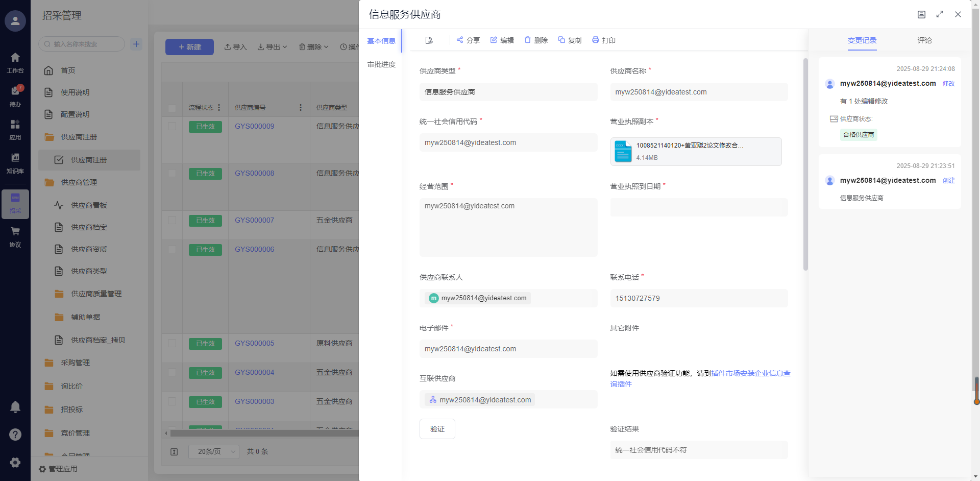
Task: Click the share icon in detail toolbar
Action: [x=460, y=40]
